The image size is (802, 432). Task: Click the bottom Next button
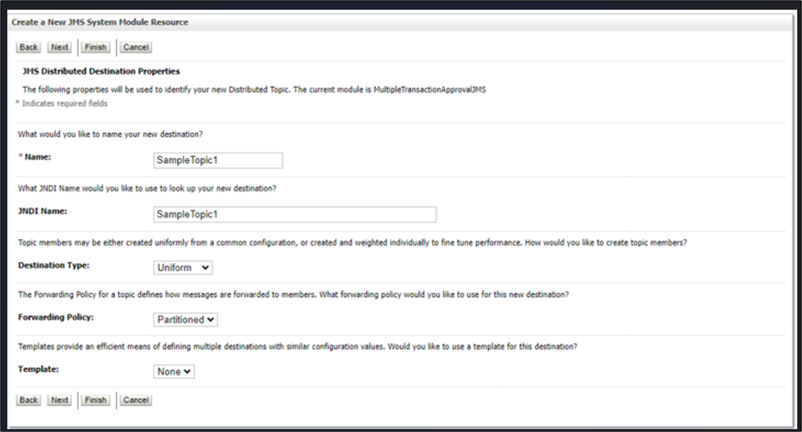[x=60, y=400]
